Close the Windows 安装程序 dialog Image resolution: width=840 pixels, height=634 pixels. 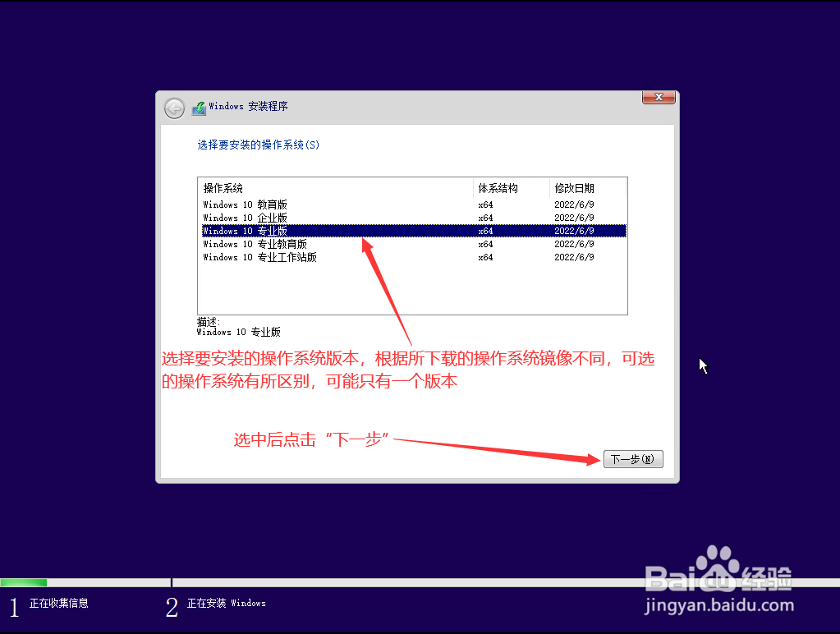click(x=659, y=97)
